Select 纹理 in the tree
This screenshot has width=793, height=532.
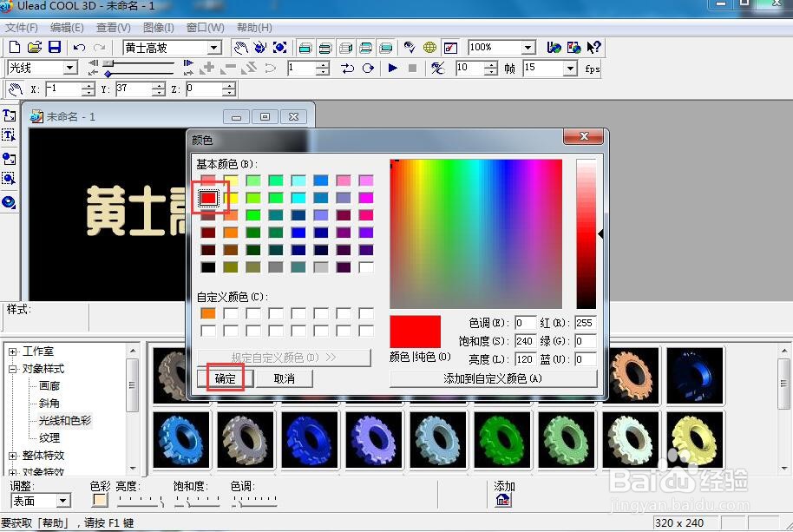49,437
